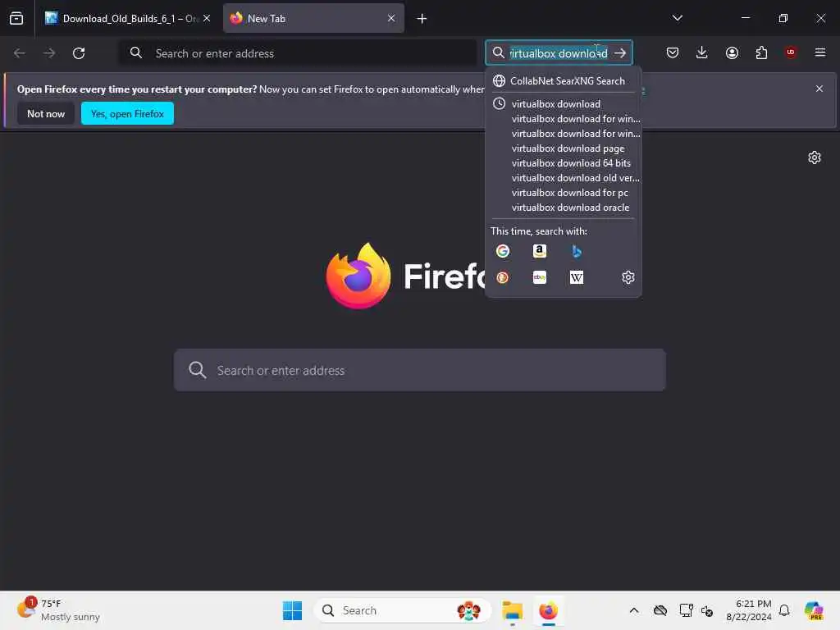Click in the virtualbox download search box
Screen dimensions: 840x630
[558, 53]
